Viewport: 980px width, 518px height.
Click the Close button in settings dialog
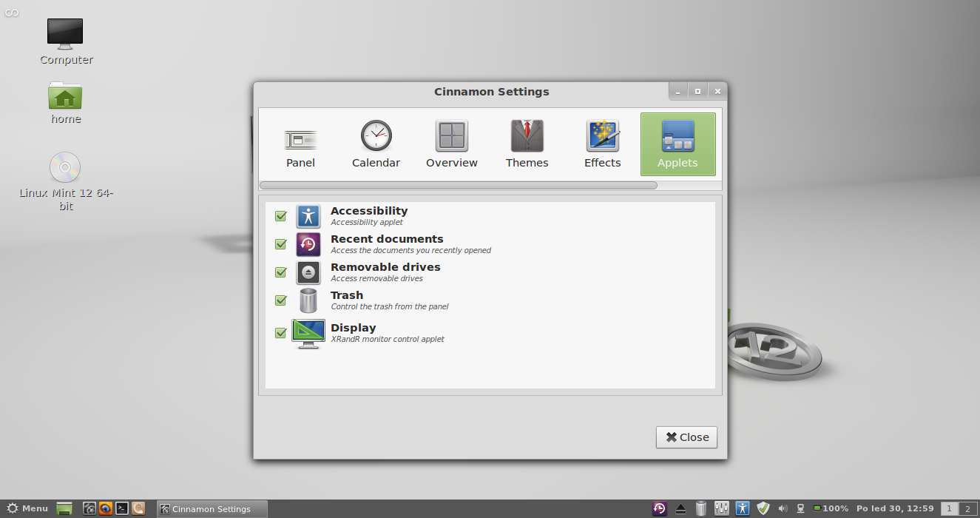tap(686, 437)
